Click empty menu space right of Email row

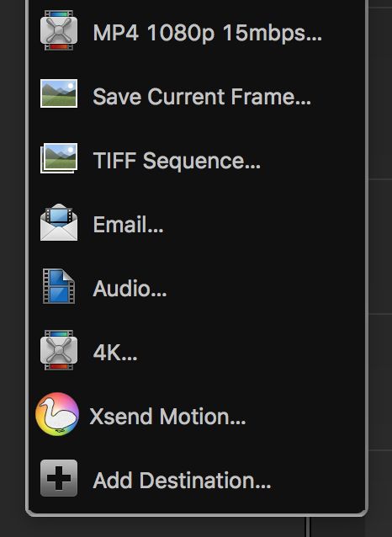click(263, 225)
